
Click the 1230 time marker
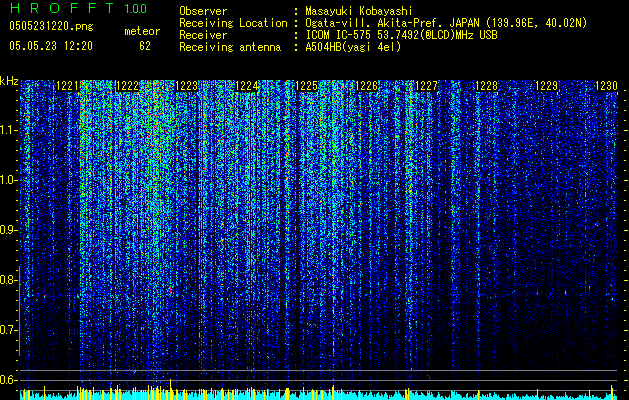(606, 86)
